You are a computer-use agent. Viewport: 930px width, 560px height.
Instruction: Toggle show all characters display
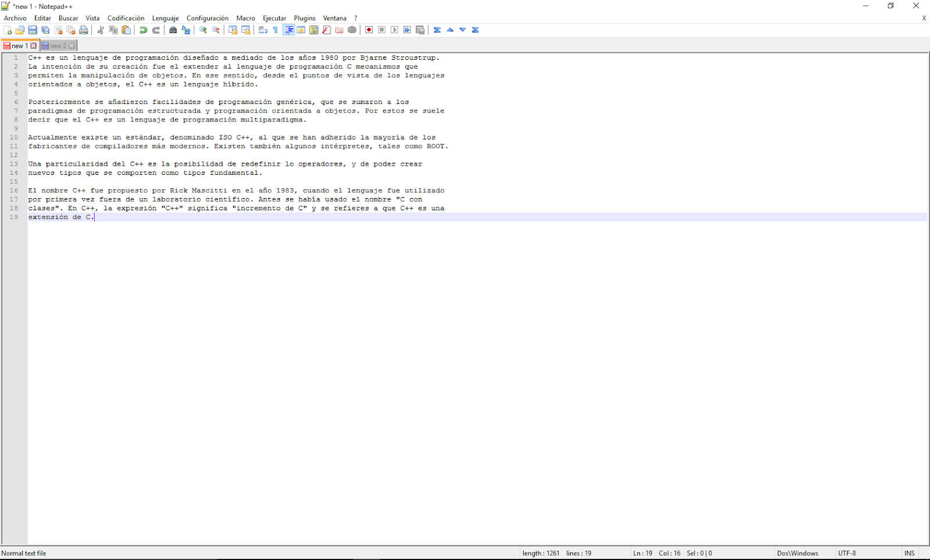coord(276,30)
